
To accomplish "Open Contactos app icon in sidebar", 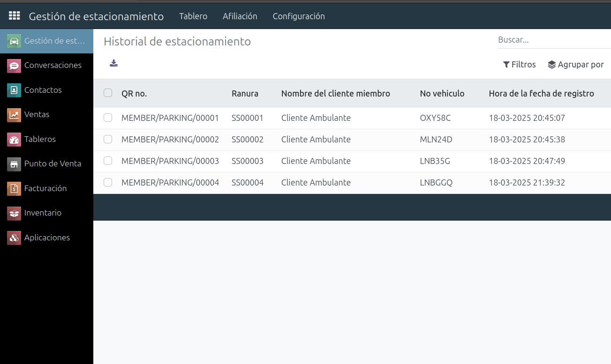I will tap(14, 90).
